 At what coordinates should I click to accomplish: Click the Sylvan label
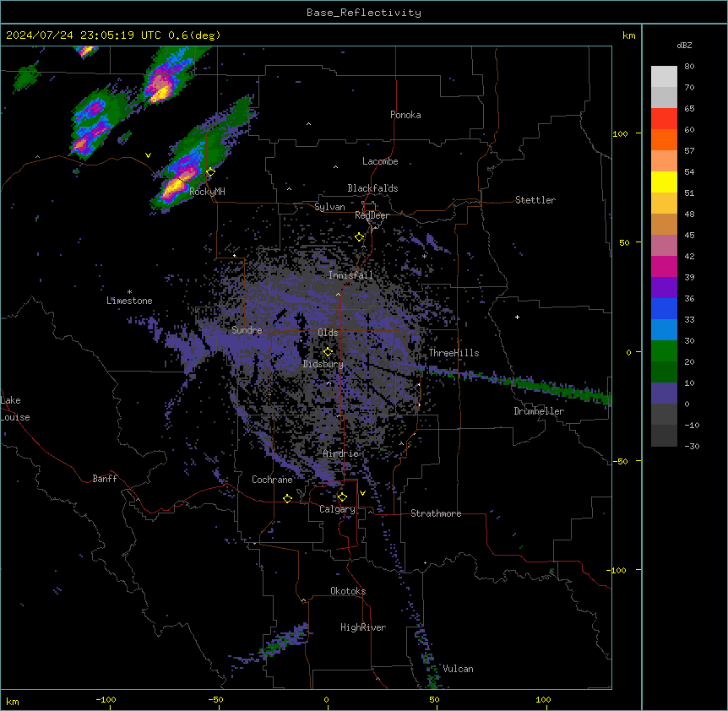(x=329, y=207)
